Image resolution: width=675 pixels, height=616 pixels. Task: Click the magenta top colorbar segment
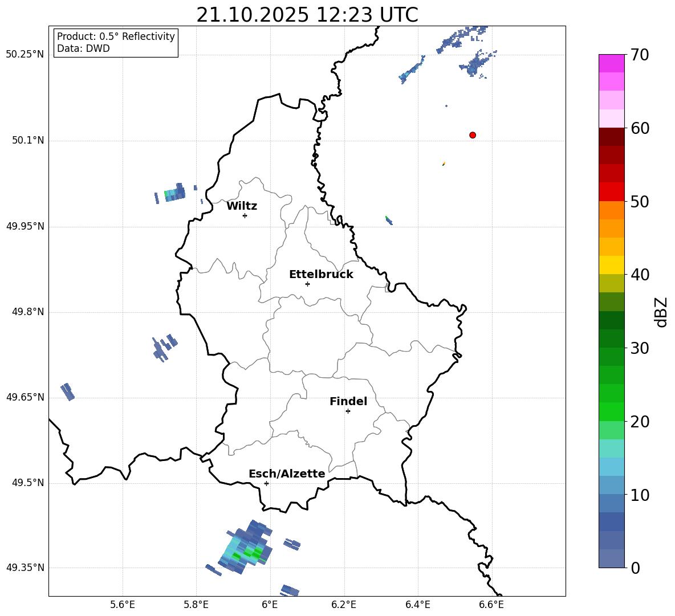pos(611,63)
